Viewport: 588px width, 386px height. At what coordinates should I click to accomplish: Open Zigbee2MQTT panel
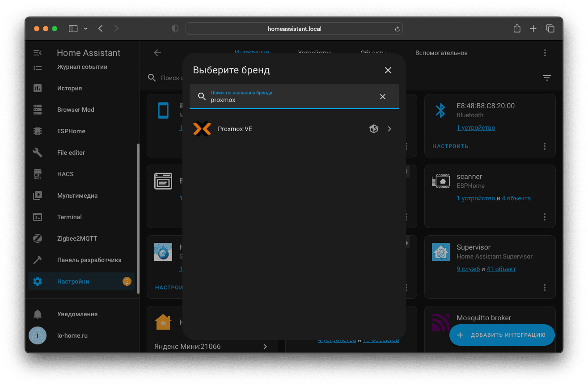77,238
